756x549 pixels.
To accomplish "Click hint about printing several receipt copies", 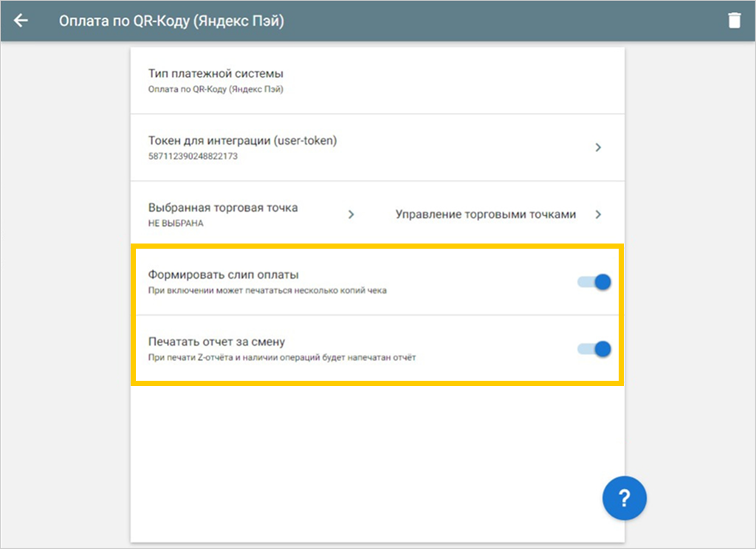I will (267, 291).
